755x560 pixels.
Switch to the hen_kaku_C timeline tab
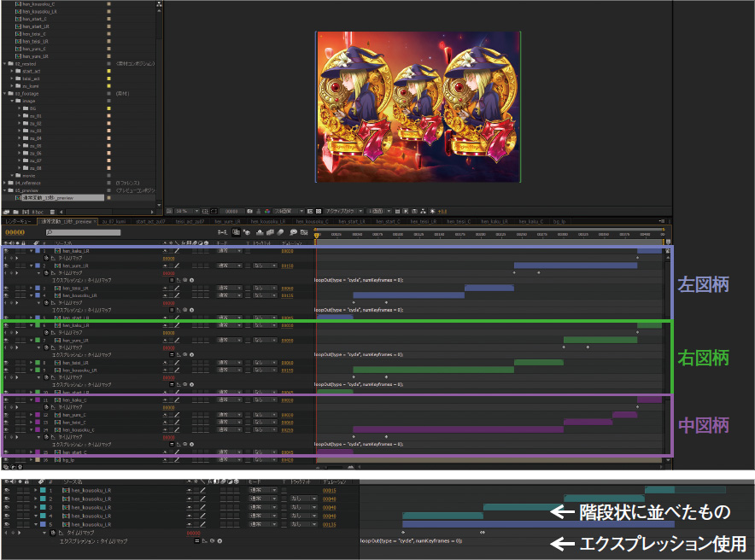click(530, 222)
